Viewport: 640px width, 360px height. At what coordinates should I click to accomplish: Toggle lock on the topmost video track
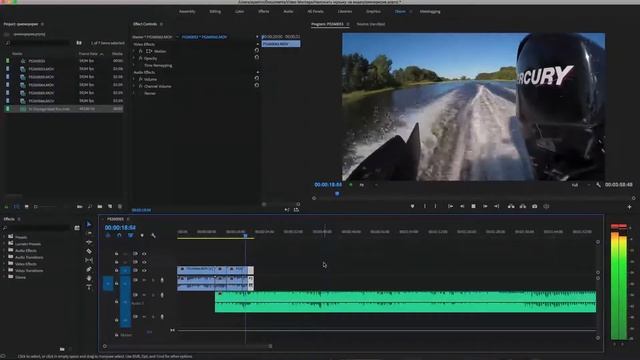coord(116,253)
